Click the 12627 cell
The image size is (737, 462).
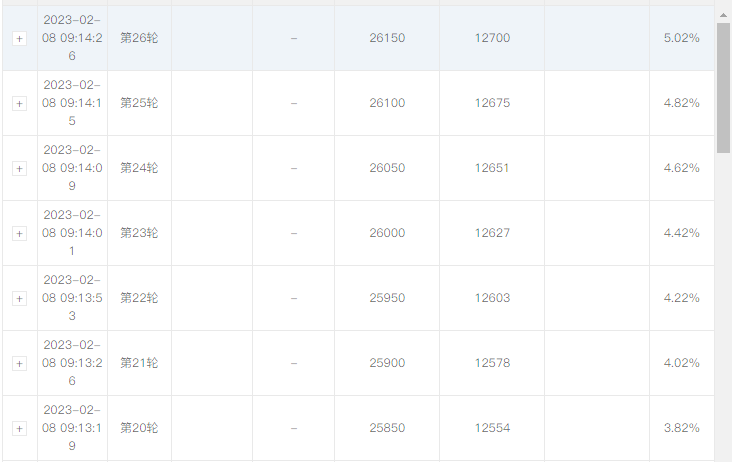tap(492, 233)
